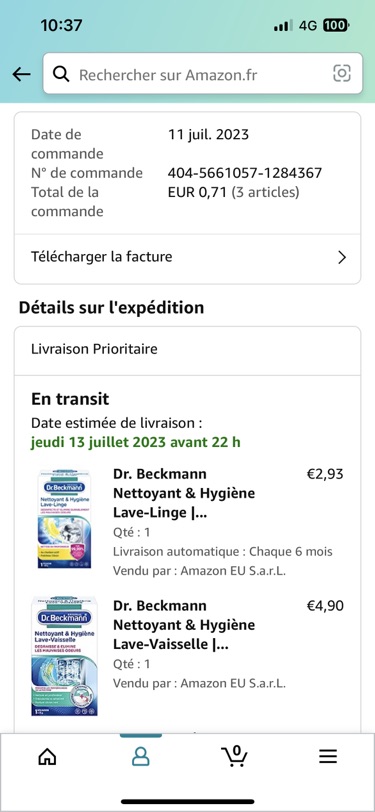The height and width of the screenshot is (812, 375).
Task: Tap the Lave-Linge product thumbnail
Action: pos(64,519)
